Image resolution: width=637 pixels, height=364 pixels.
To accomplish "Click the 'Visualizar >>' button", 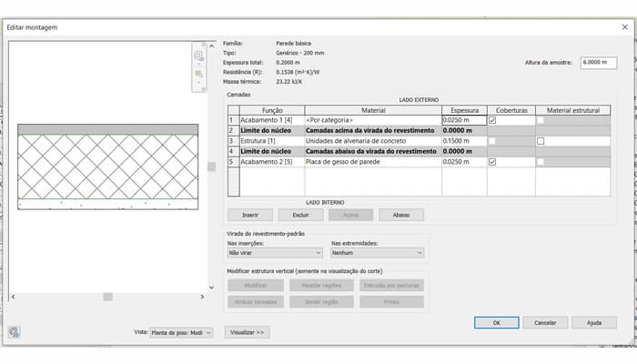I will tap(247, 333).
